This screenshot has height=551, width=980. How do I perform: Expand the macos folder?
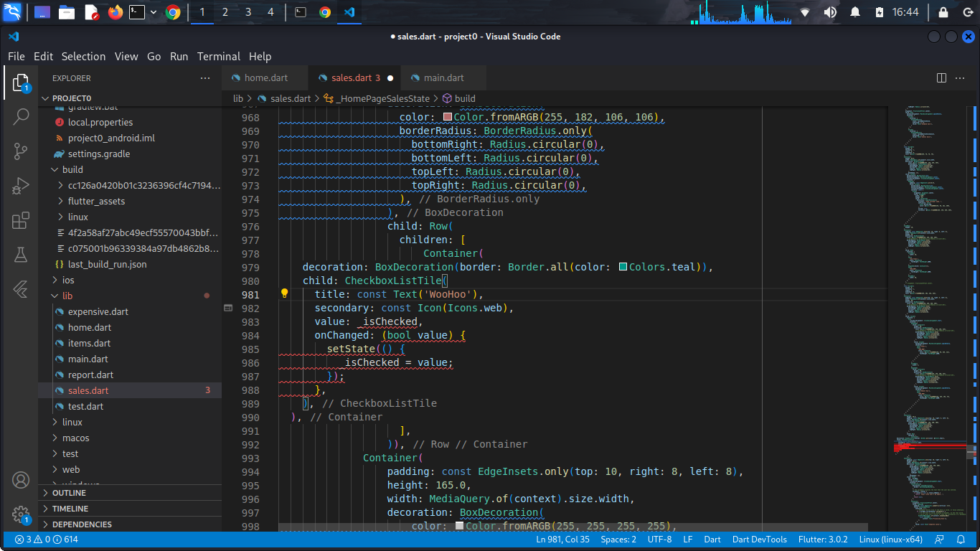pos(130,438)
